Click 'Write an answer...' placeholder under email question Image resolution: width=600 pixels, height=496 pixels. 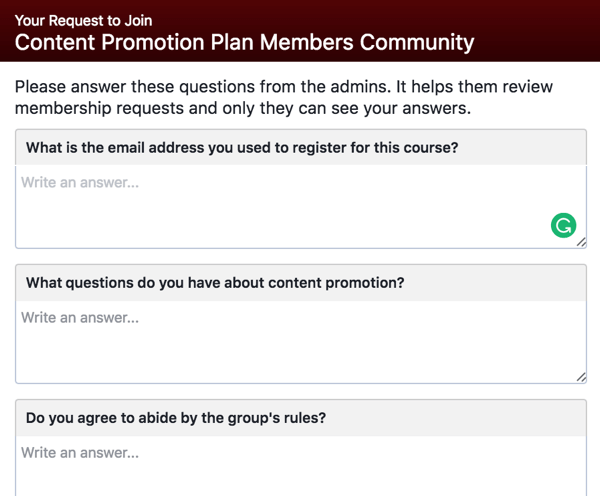tap(80, 183)
